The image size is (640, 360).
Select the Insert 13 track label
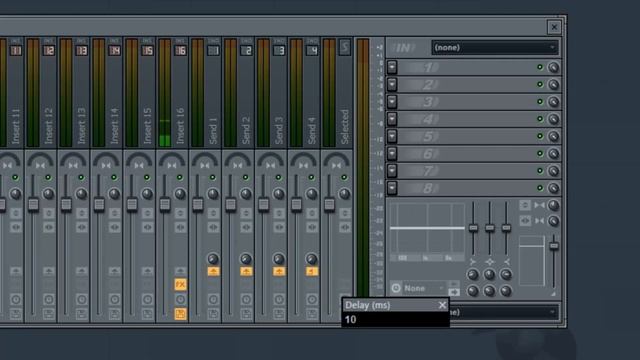pos(82,126)
